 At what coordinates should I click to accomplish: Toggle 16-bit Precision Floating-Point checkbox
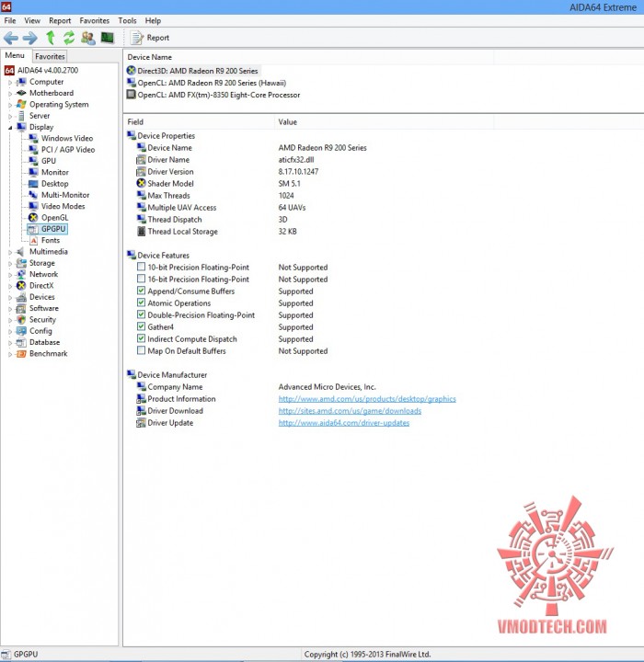click(x=141, y=279)
